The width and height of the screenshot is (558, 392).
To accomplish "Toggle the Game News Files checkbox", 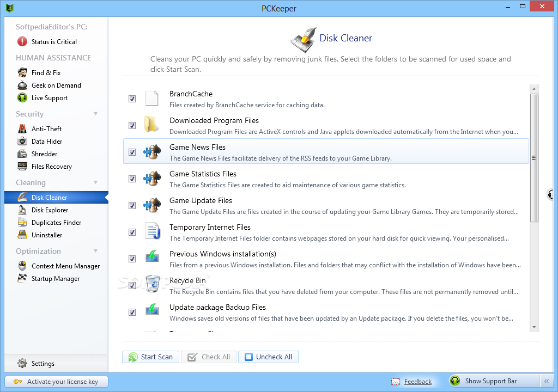I will [132, 152].
